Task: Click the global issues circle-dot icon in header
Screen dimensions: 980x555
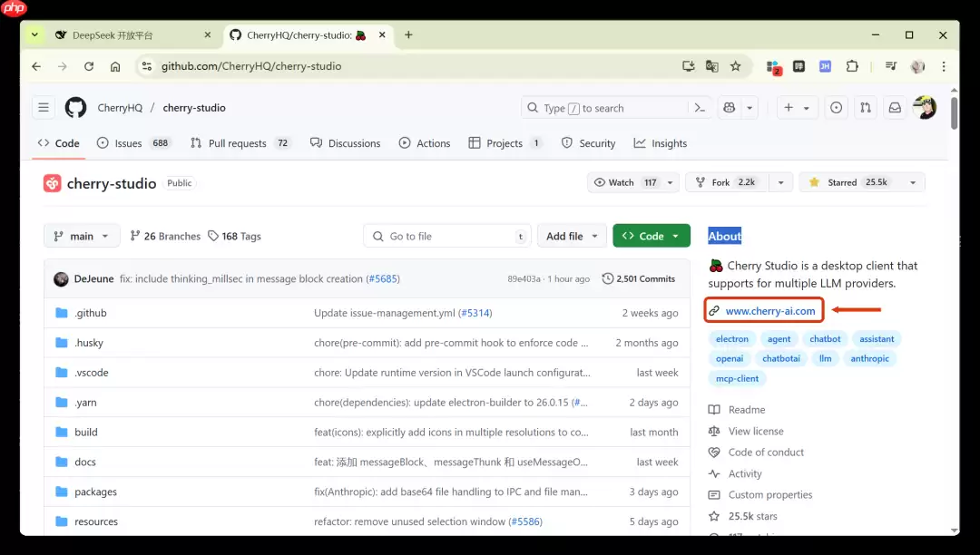Action: 836,107
